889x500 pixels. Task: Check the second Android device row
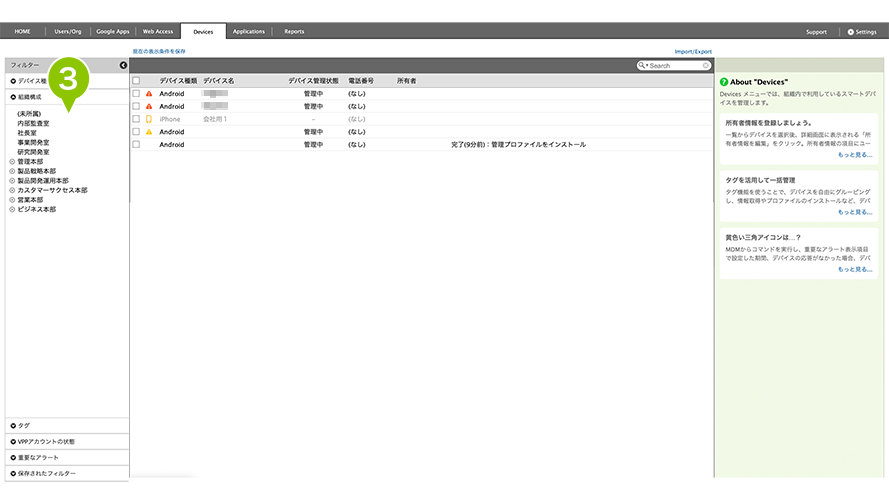(x=136, y=107)
